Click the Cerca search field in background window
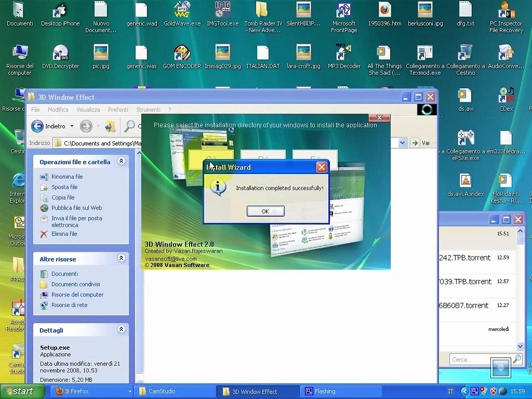532x399 pixels. (x=482, y=359)
